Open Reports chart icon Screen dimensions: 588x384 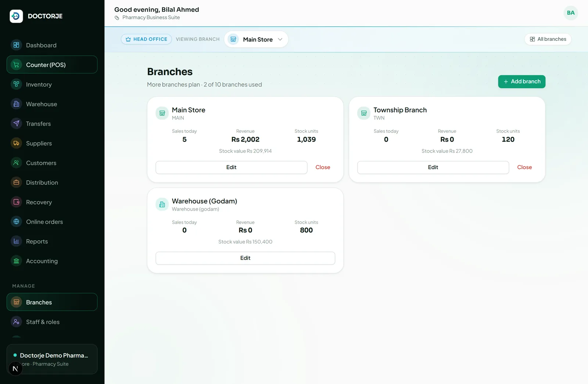(16, 241)
